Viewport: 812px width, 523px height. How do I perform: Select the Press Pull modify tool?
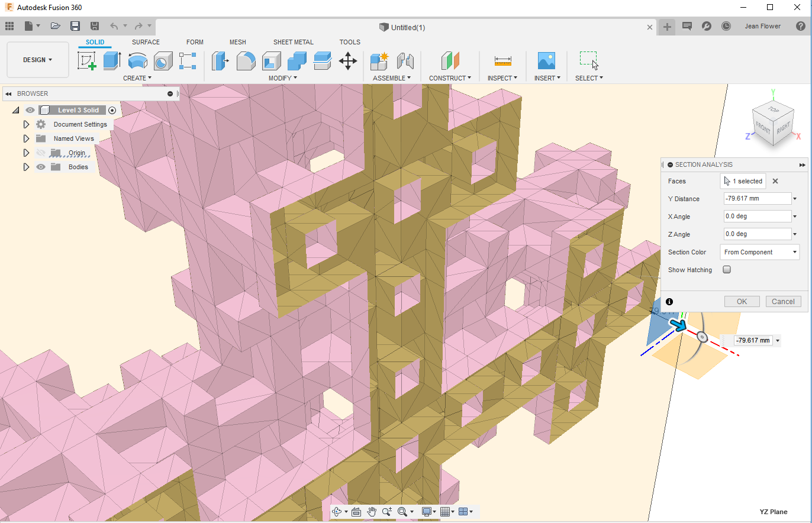pos(220,60)
